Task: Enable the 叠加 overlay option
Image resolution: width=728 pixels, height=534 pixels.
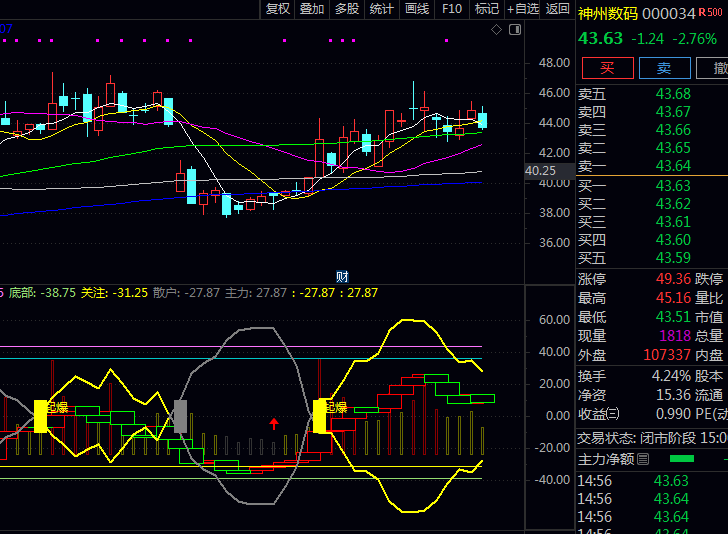Action: click(x=312, y=9)
